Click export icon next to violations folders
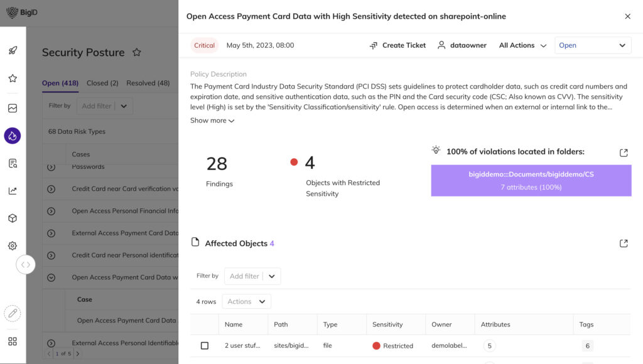This screenshot has width=643, height=364. point(624,153)
